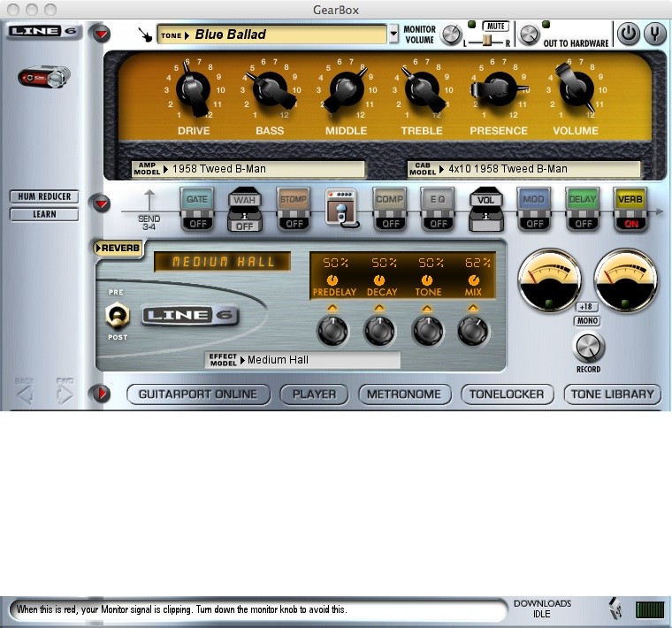The width and height of the screenshot is (672, 628).
Task: Click the Hum Reducer button
Action: [44, 196]
